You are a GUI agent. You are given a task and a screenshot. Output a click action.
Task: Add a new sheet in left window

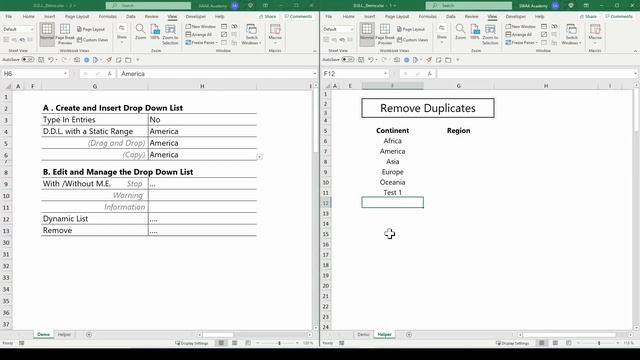pyautogui.click(x=89, y=335)
